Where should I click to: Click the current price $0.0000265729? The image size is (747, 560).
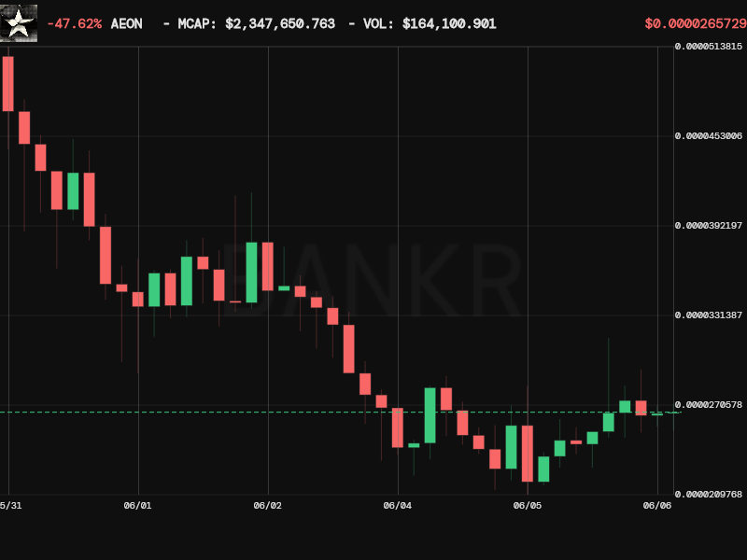click(696, 24)
